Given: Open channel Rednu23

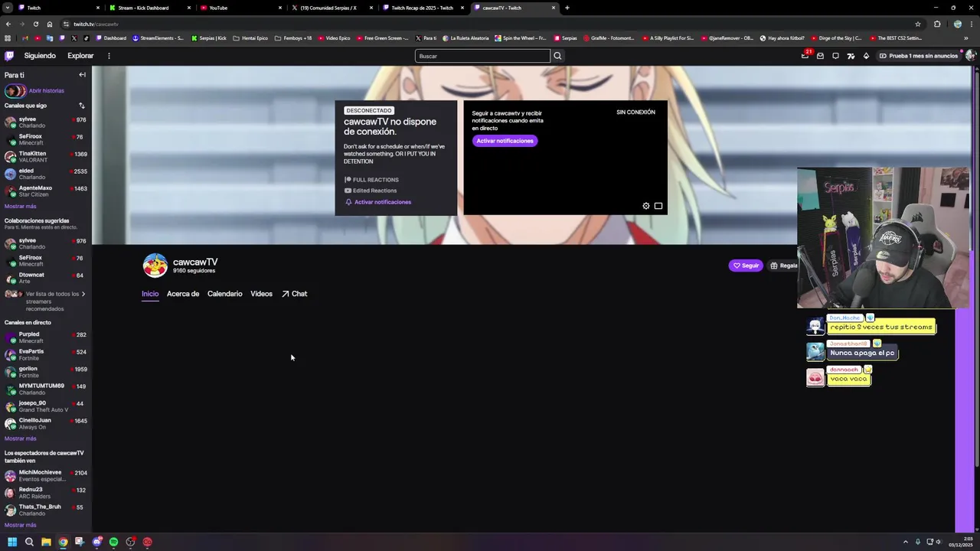Looking at the screenshot, I should pyautogui.click(x=46, y=493).
